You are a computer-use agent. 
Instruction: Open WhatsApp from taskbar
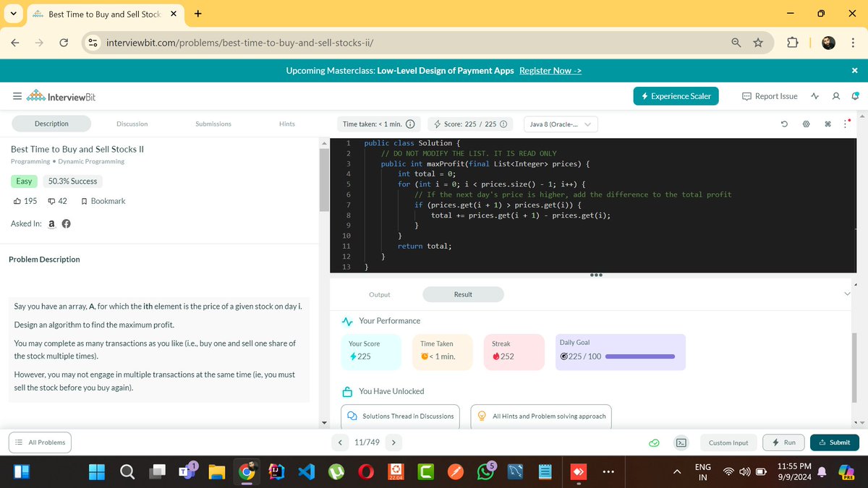tap(486, 472)
